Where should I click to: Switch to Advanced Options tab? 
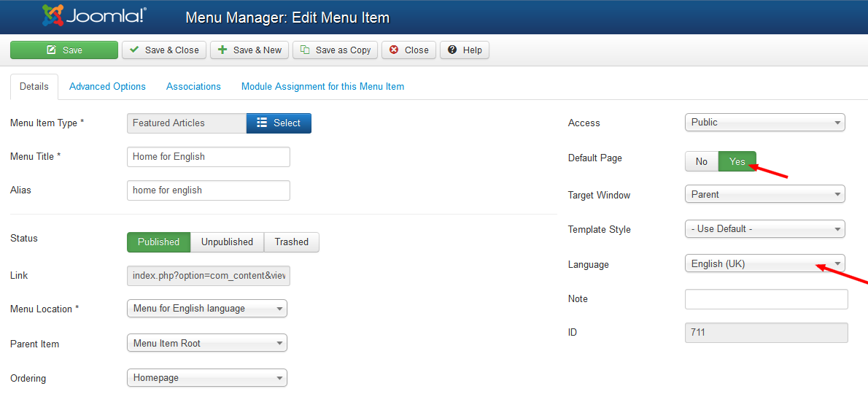[107, 86]
